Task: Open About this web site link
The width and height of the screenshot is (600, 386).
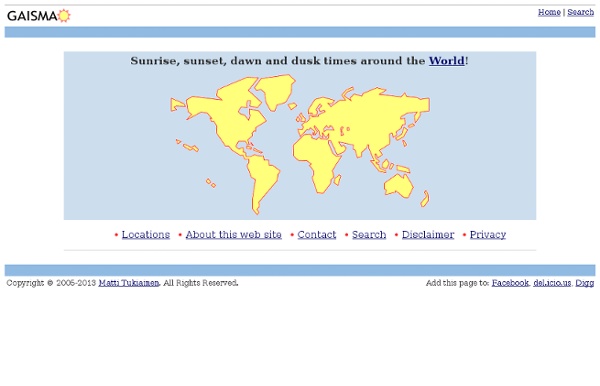Action: (233, 235)
